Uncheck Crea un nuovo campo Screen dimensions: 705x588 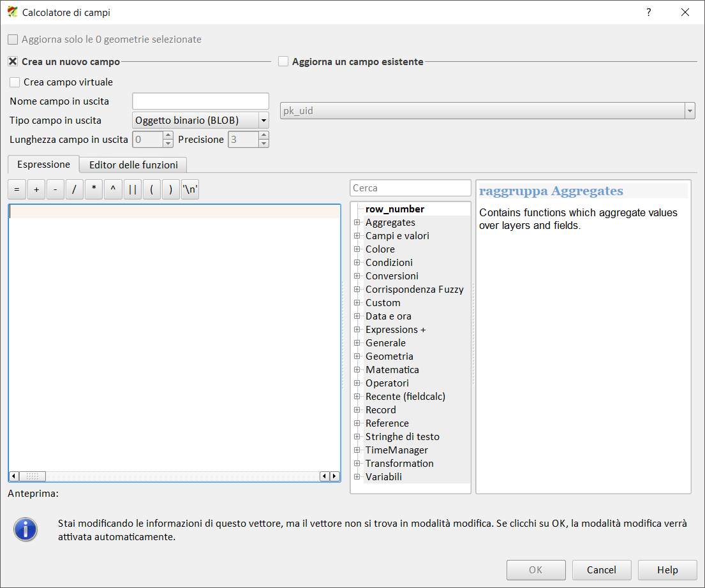(x=13, y=62)
